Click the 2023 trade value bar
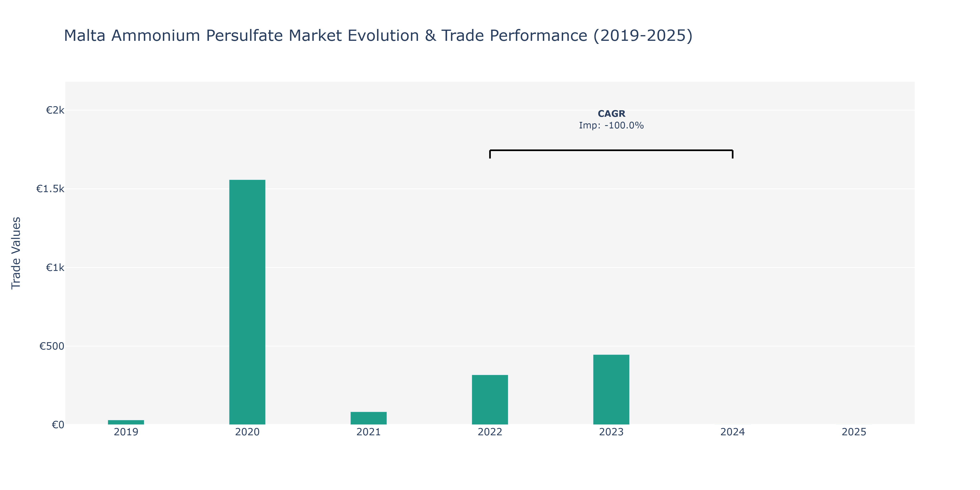980x490 pixels. [611, 390]
